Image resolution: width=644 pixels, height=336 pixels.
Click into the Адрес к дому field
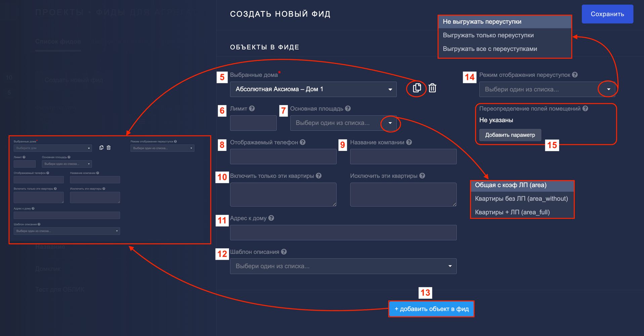[x=343, y=233]
